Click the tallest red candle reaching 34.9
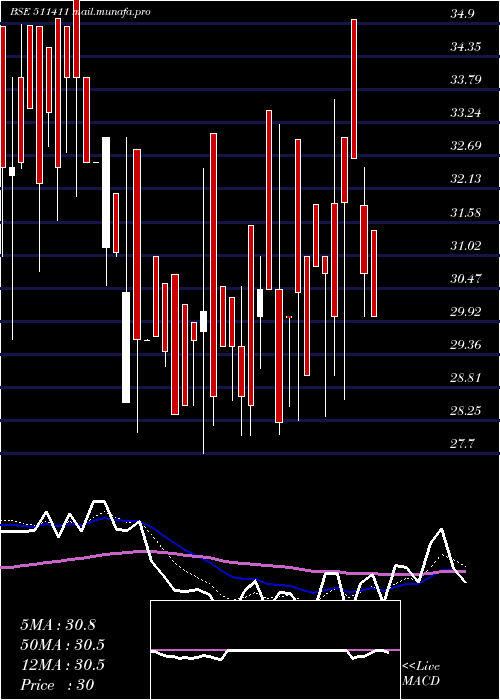This screenshot has width=500, height=700. coord(354,89)
